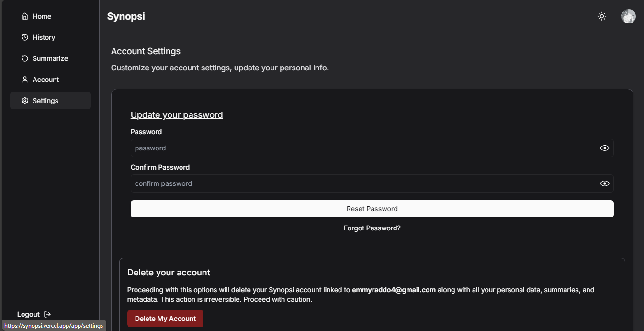Show password with Password field eye icon
The width and height of the screenshot is (644, 331).
pos(605,148)
